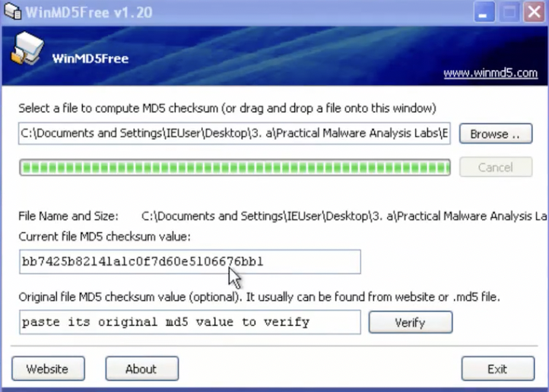Click the Browse button to select file
Screen dimensions: 549x392
tap(496, 134)
